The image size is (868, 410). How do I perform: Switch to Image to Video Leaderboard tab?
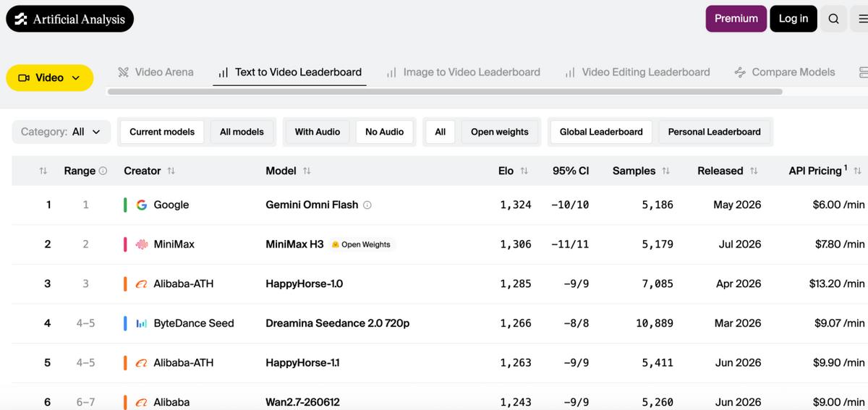[x=463, y=72]
